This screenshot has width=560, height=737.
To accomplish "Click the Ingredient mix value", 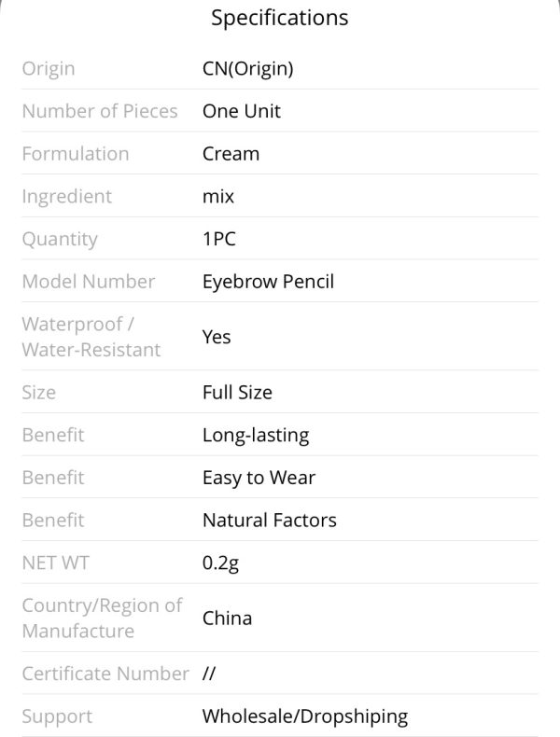I will (218, 197).
